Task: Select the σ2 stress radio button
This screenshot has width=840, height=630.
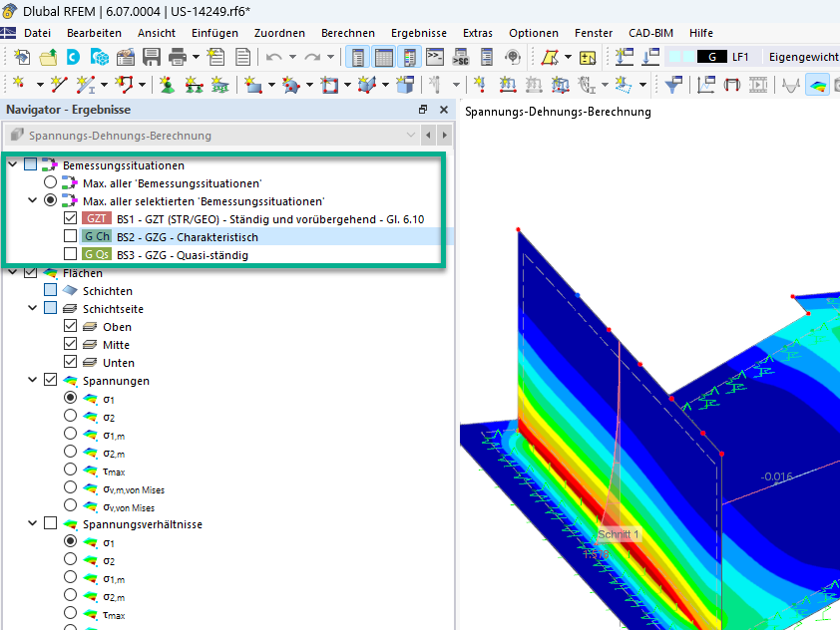Action: 68,416
